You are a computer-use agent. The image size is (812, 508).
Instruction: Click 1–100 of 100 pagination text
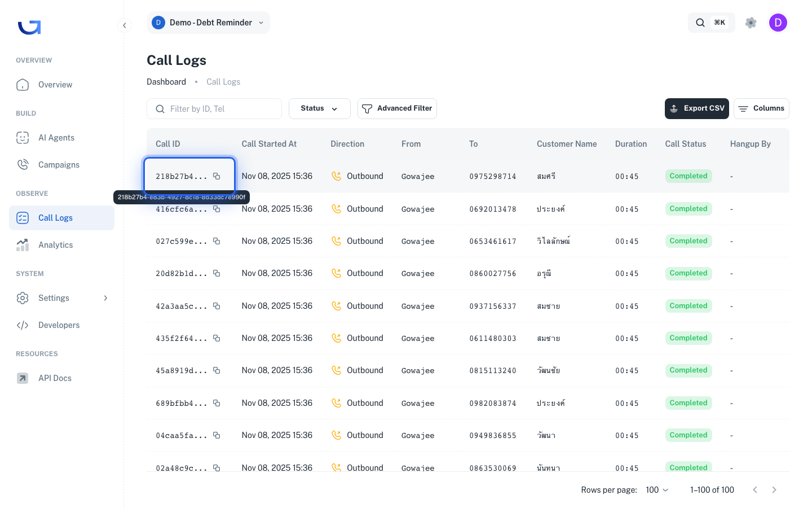712,490
